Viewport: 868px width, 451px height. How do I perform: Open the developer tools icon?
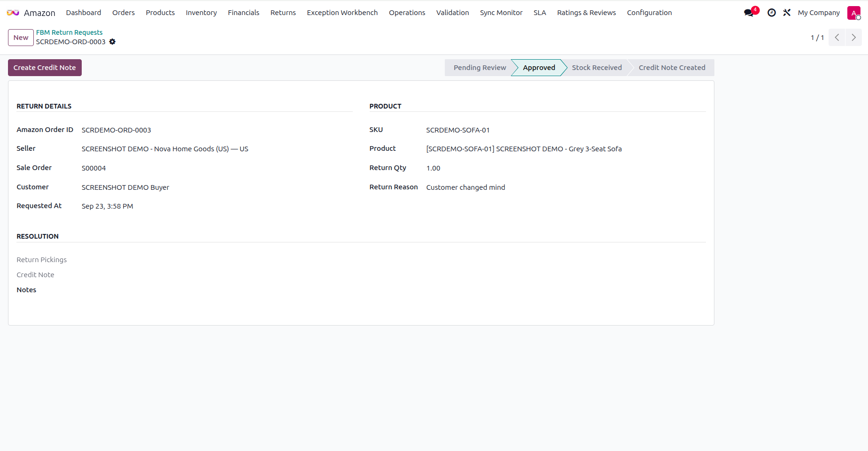pos(787,13)
